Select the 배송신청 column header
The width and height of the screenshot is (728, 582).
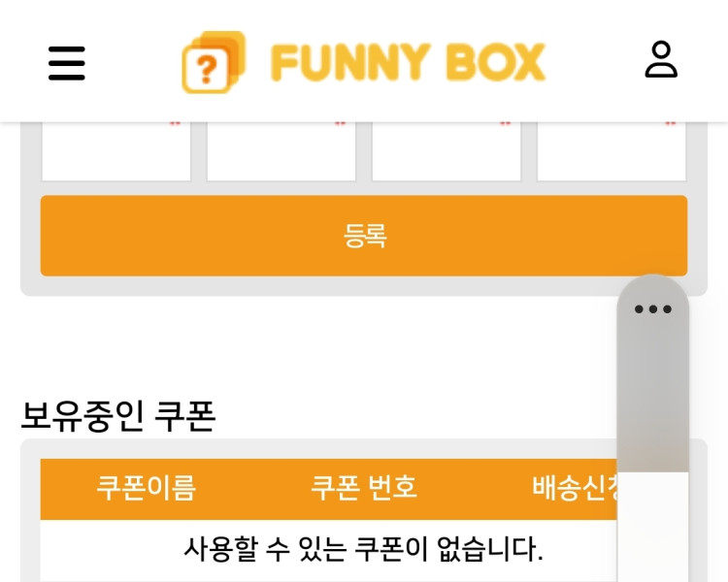pyautogui.click(x=575, y=488)
